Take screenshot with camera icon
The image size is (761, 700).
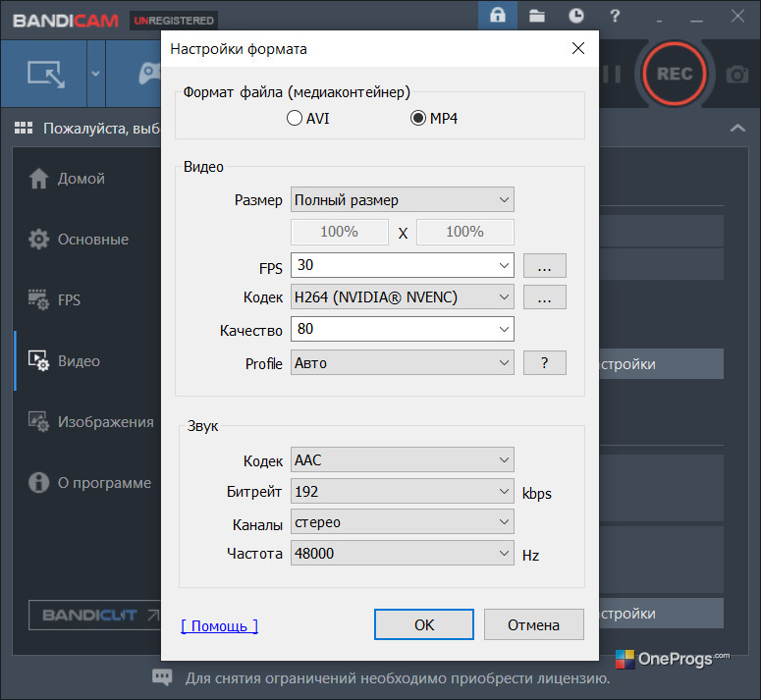pos(736,75)
